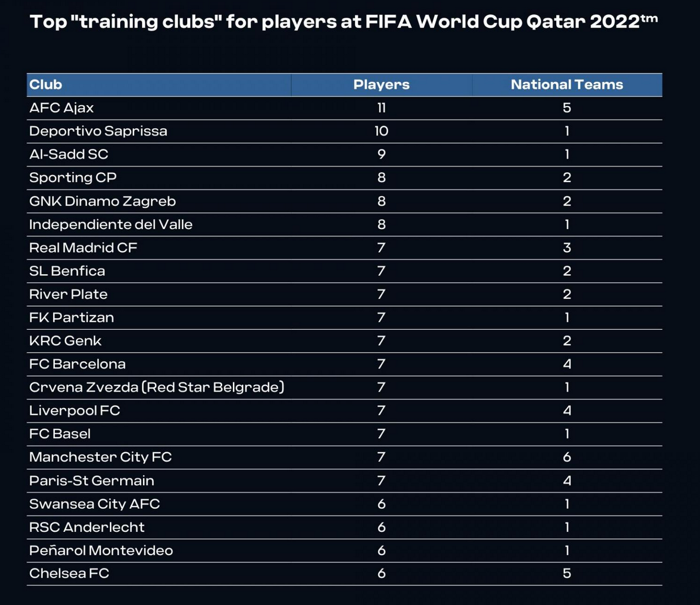This screenshot has width=700, height=605.
Task: Select the Al-Sadd SC club cell
Action: (x=69, y=155)
